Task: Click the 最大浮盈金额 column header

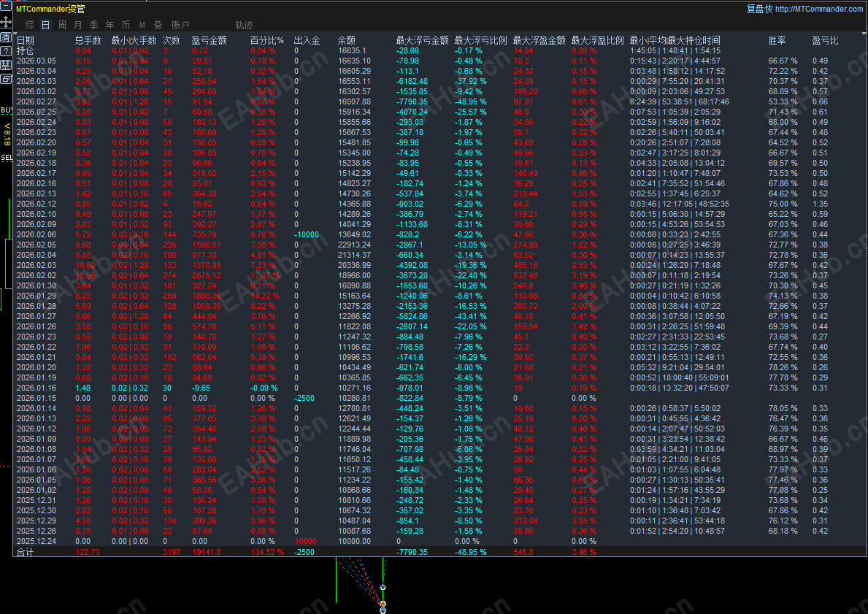Action: (x=539, y=40)
